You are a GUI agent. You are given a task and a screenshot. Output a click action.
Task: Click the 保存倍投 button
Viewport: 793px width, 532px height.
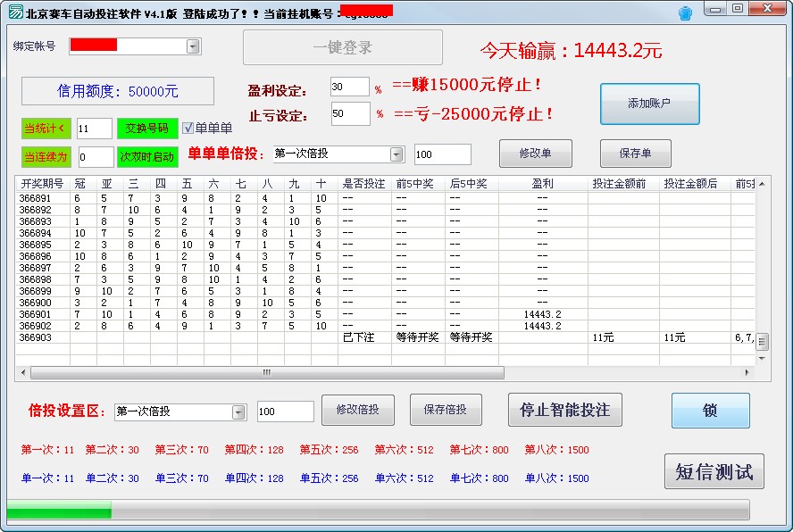tap(446, 410)
